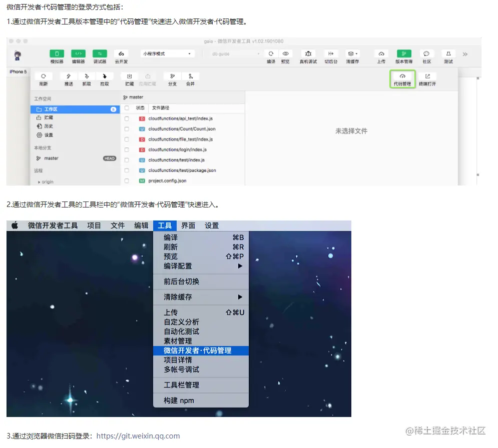Expand the 编译配置 submenu arrow
Image resolution: width=498 pixels, height=448 pixels.
coord(240,266)
